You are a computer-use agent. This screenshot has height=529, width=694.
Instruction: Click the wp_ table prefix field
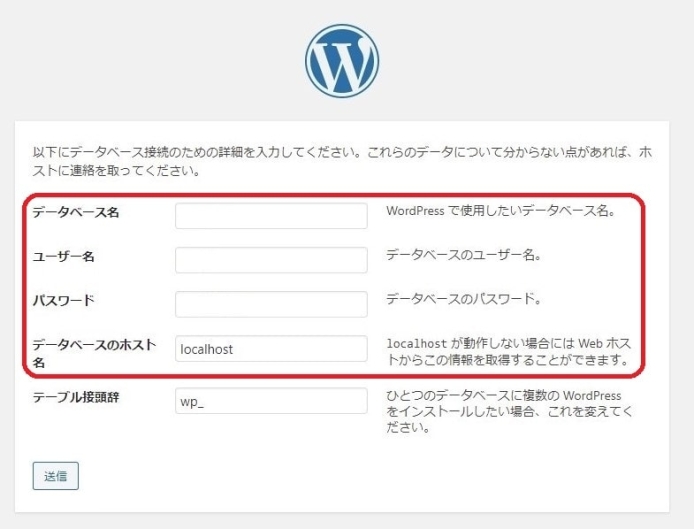click(271, 401)
